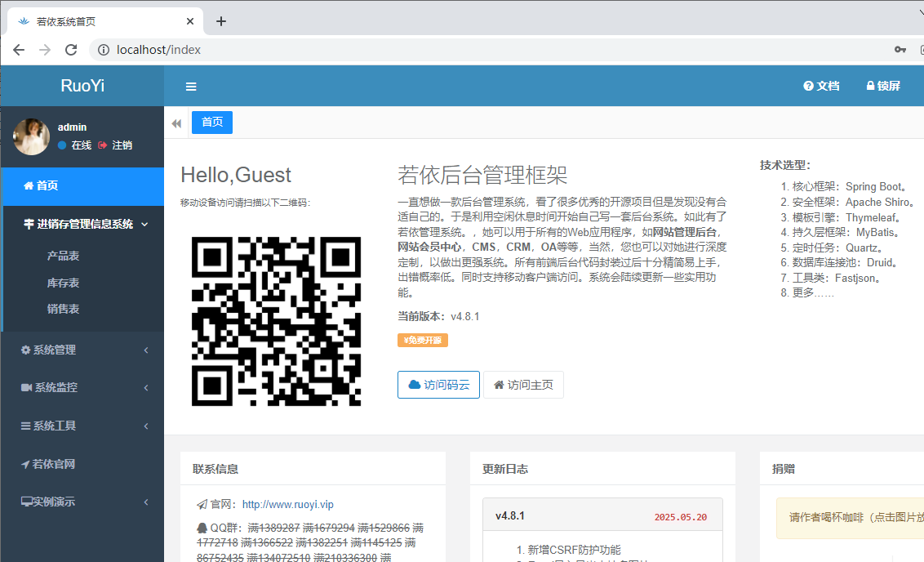Viewport: 924px width, 562px height.
Task: Click the tab scroll-left double arrow
Action: point(176,123)
